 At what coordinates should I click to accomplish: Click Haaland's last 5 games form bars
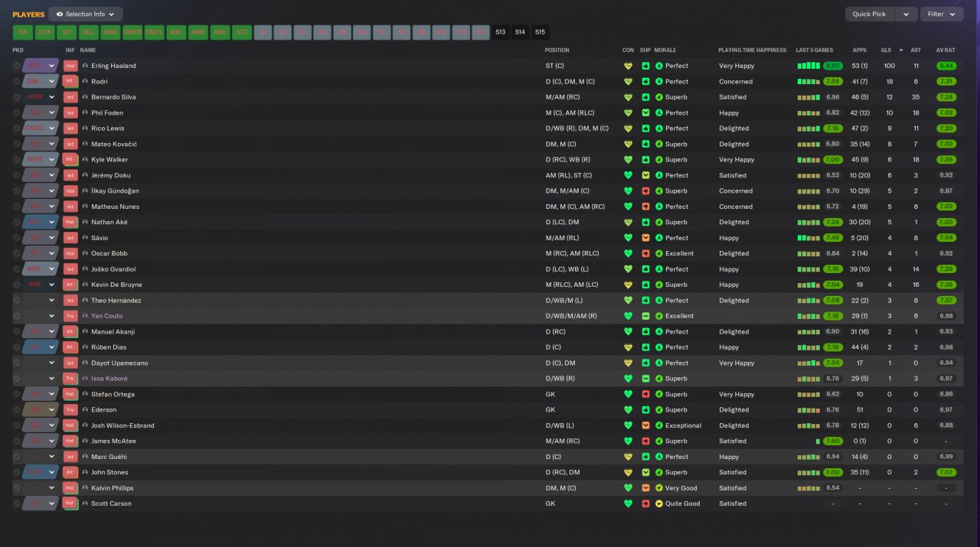(808, 66)
